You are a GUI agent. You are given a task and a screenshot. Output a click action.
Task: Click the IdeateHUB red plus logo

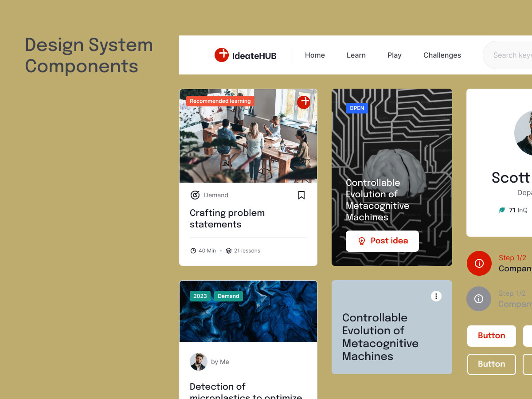coord(222,55)
